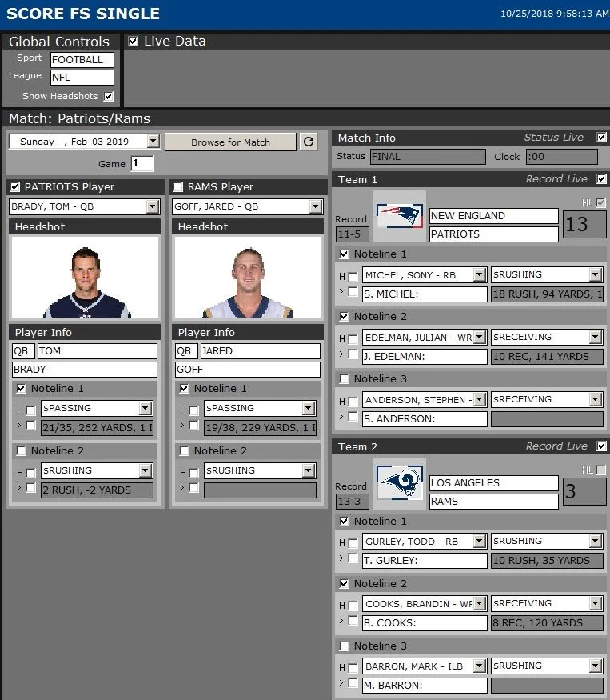Click Brady's first name field TOM
The image size is (610, 700).
tap(98, 351)
